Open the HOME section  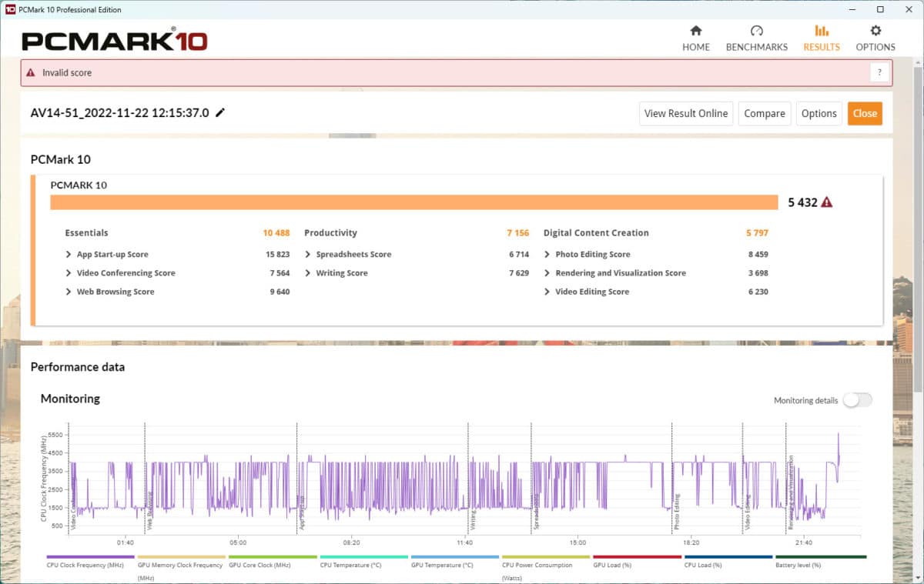click(x=695, y=38)
